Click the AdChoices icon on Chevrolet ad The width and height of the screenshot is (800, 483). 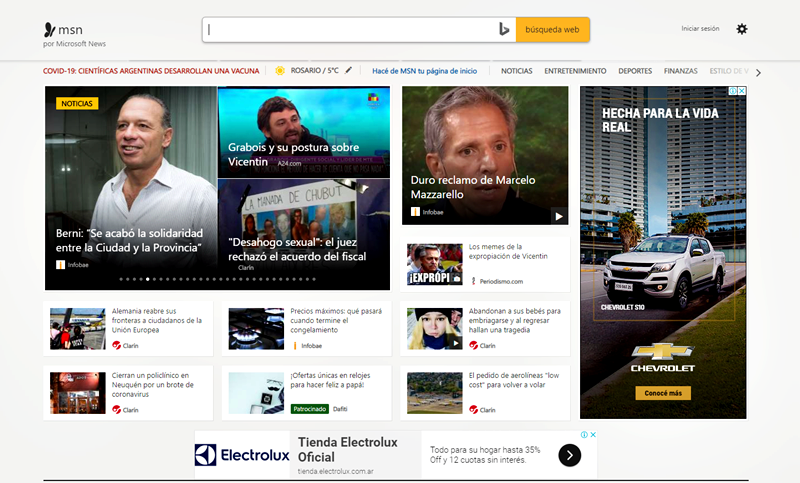733,91
